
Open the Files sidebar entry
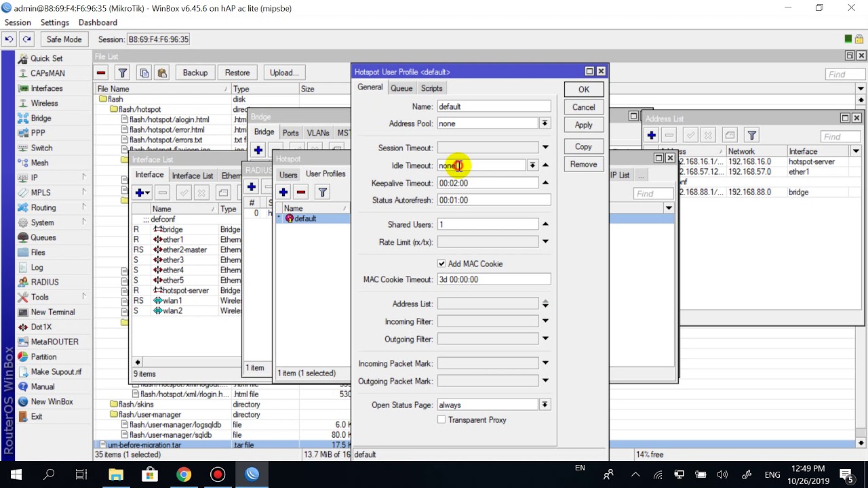click(38, 252)
